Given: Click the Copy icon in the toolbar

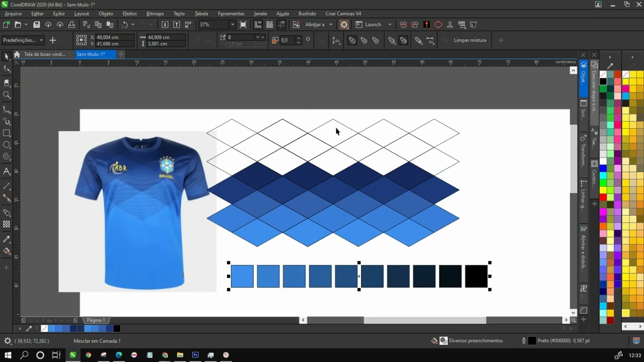Looking at the screenshot, I should point(98,24).
